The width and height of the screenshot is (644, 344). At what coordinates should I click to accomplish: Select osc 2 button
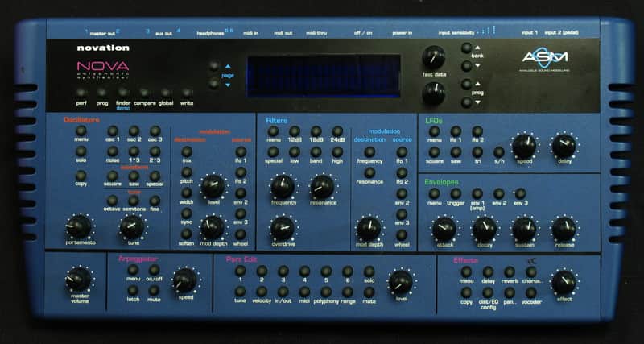(x=134, y=131)
